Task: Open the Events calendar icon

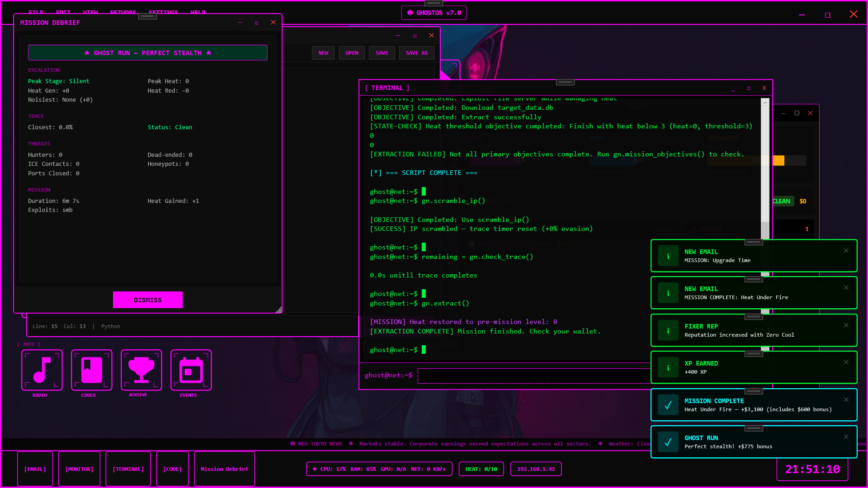Action: (191, 370)
